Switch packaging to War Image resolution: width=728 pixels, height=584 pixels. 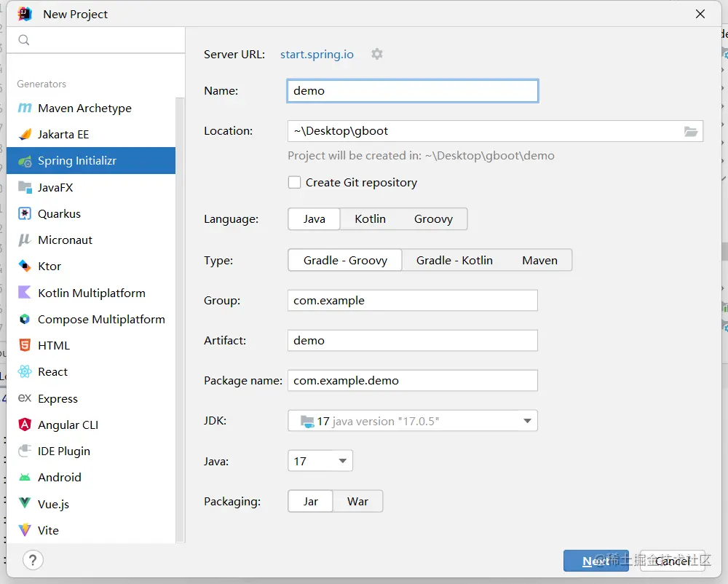357,502
